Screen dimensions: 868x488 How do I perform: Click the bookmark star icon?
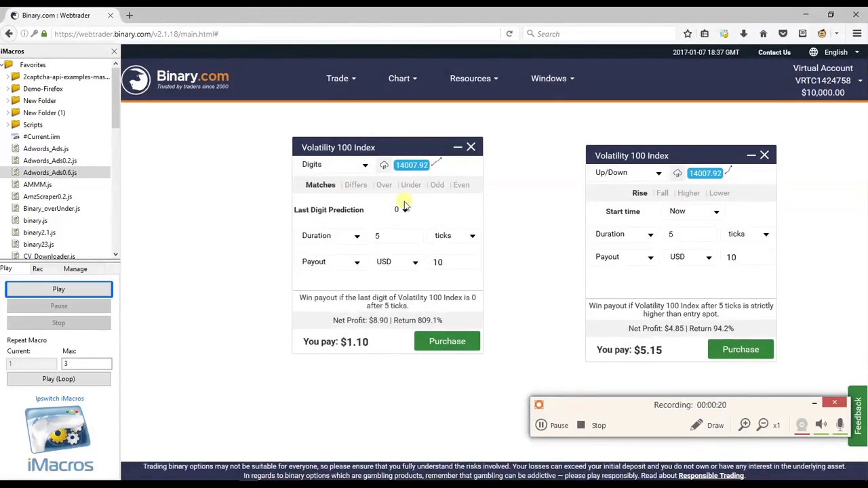(x=688, y=34)
